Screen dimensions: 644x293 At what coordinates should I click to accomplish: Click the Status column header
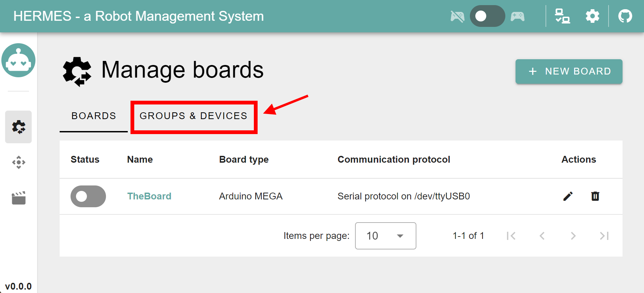tap(85, 160)
